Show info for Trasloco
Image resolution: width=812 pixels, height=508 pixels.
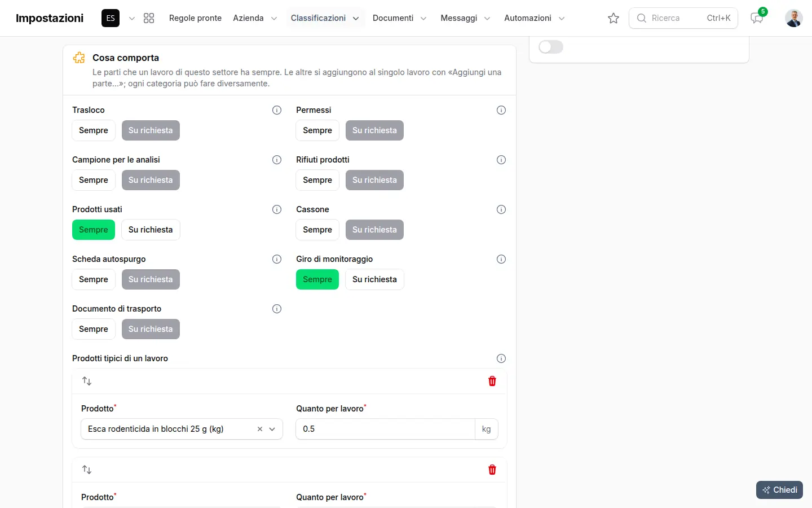(277, 110)
